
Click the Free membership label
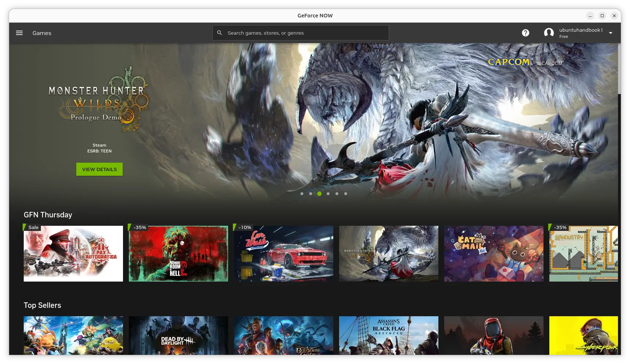tap(564, 36)
